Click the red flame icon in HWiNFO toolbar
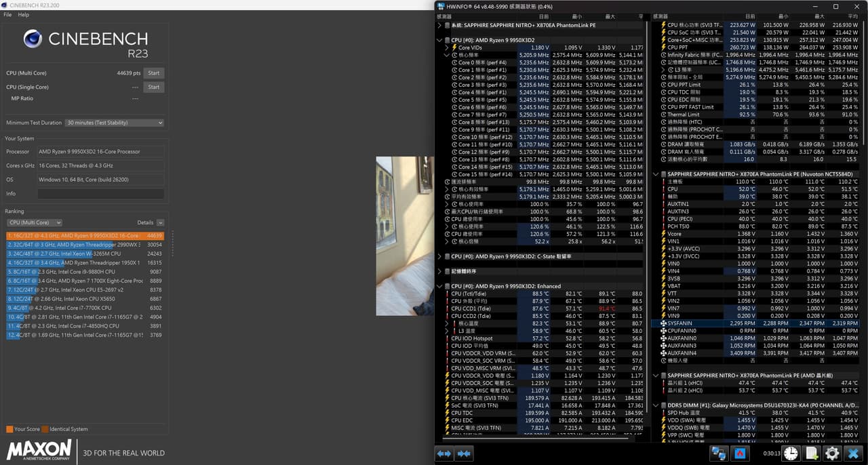Screen dimensions: 868x465 (x=741, y=453)
